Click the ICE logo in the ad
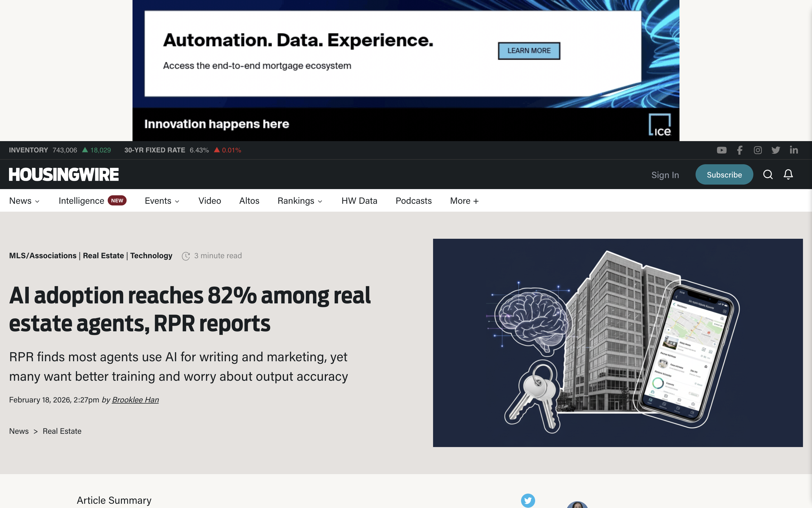The height and width of the screenshot is (508, 812). (660, 125)
